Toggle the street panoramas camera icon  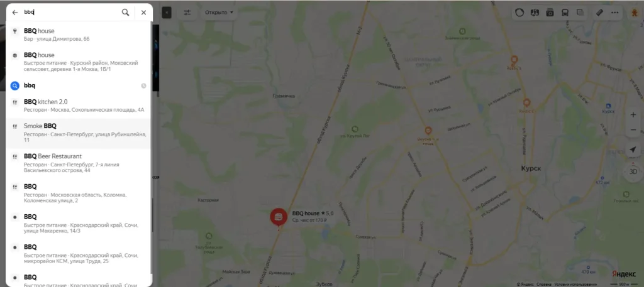(x=550, y=13)
